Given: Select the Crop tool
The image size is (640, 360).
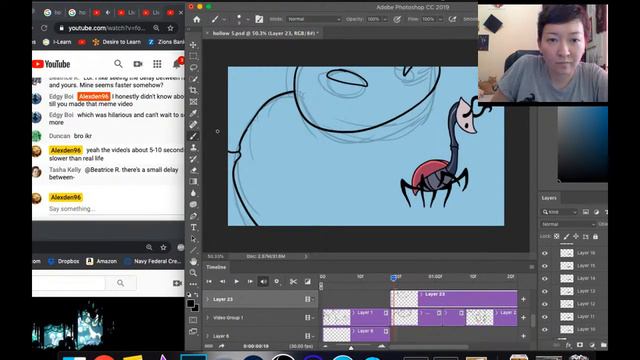Looking at the screenshot, I should pos(193,90).
